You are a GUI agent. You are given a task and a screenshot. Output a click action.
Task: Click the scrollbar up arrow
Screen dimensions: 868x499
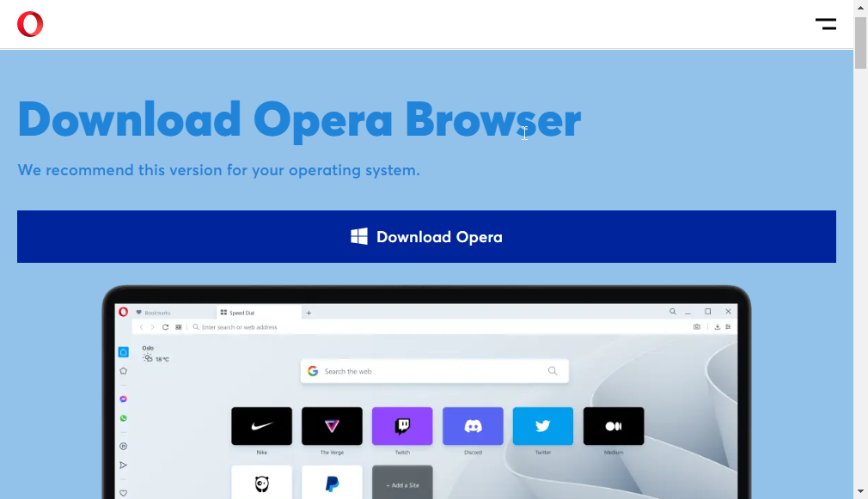(860, 7)
